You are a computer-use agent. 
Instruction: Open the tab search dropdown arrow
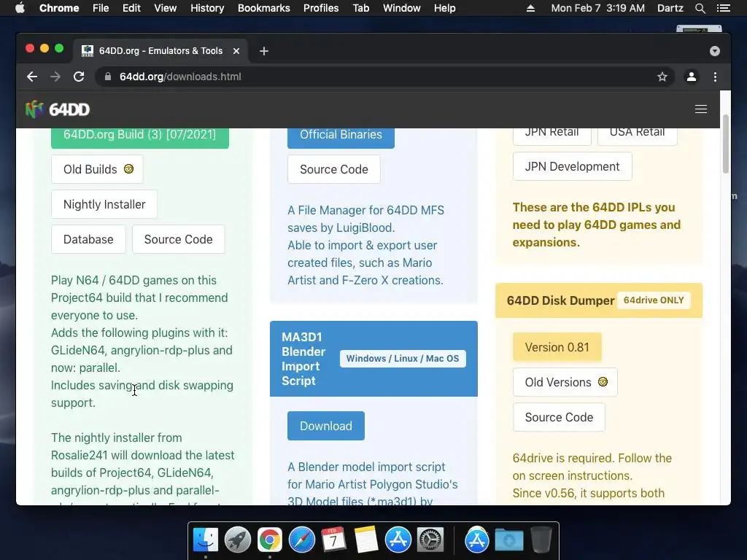click(715, 51)
